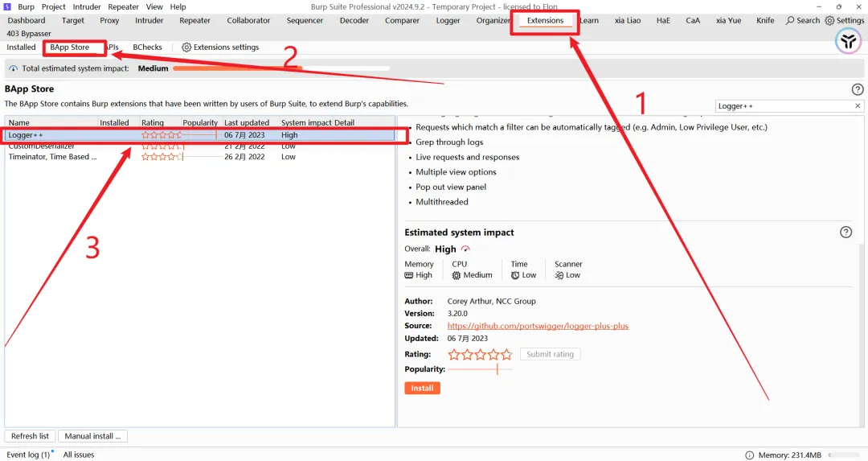Click the Scanner impact icon
868x461 pixels.
pyautogui.click(x=559, y=275)
